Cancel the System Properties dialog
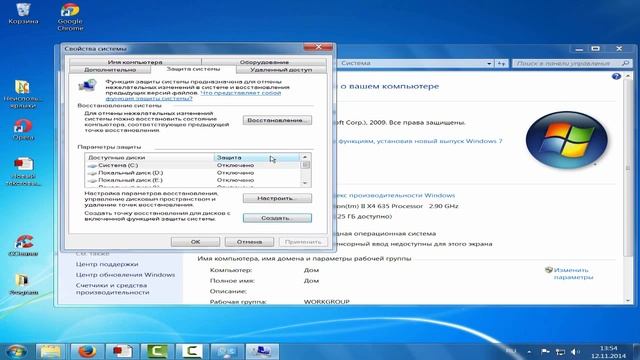640x360 pixels. (249, 242)
